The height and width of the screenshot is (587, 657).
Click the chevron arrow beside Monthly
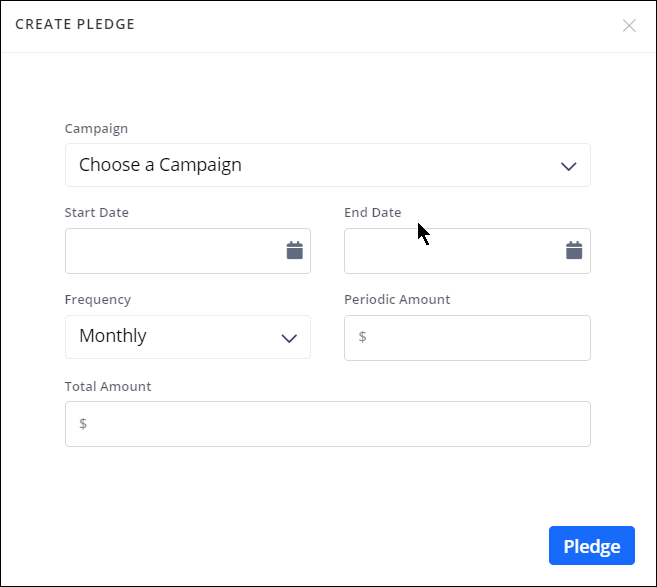[x=289, y=338]
